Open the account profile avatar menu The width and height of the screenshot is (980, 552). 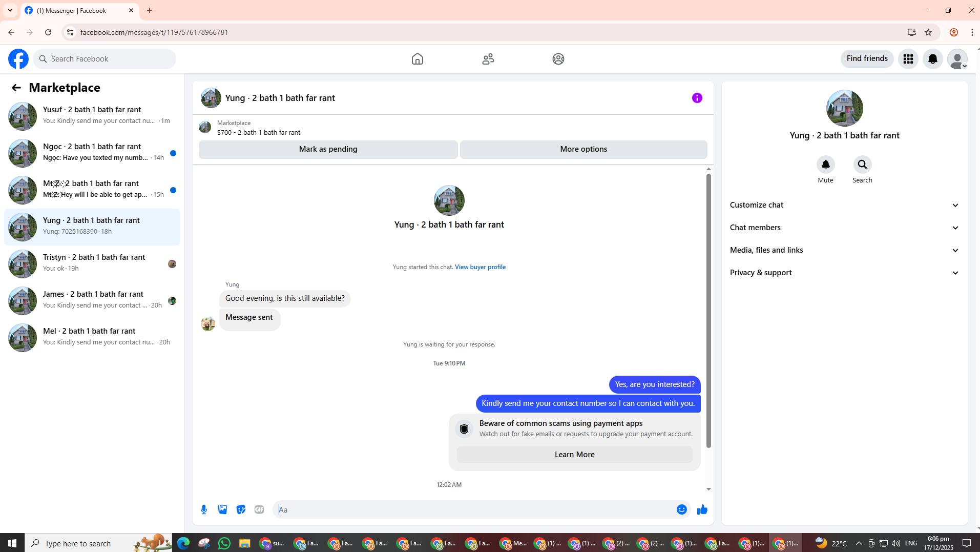957,59
